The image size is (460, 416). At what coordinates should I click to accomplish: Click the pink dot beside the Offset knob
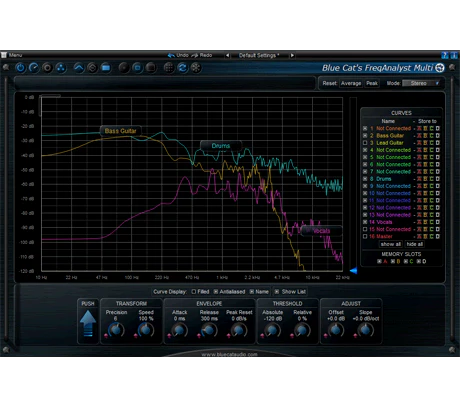tap(326, 335)
